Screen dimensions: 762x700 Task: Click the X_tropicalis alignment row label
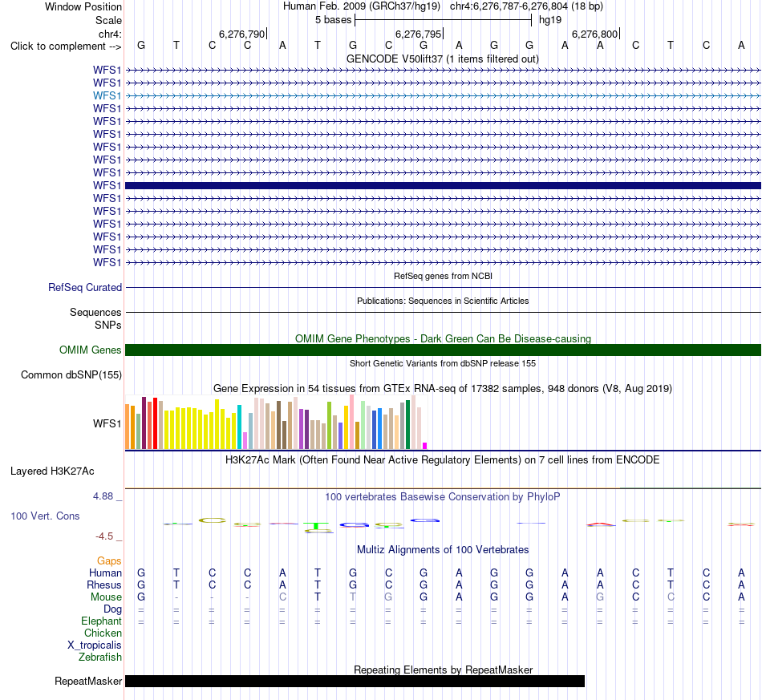95,645
